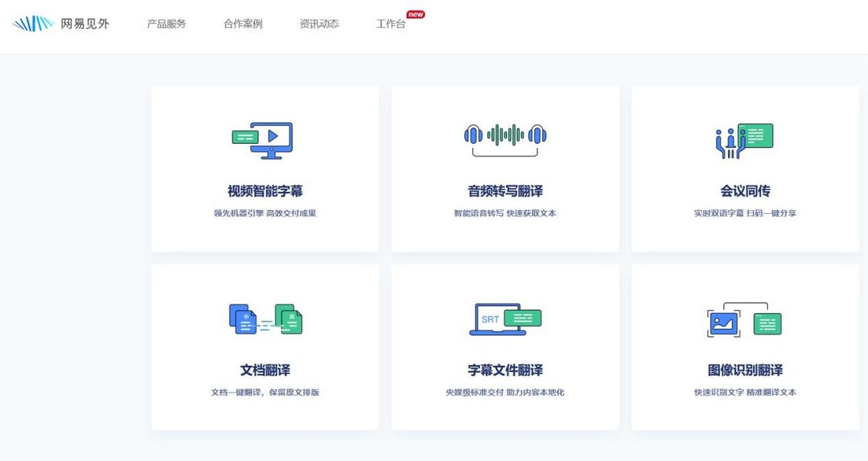The width and height of the screenshot is (868, 461).
Task: Click the 文档翻译 document stack icon
Action: [x=264, y=318]
